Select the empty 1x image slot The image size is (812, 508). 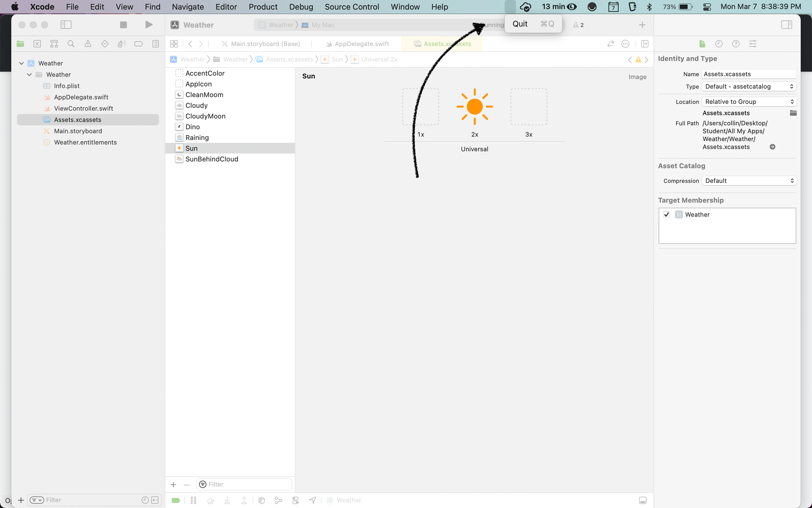click(x=421, y=106)
